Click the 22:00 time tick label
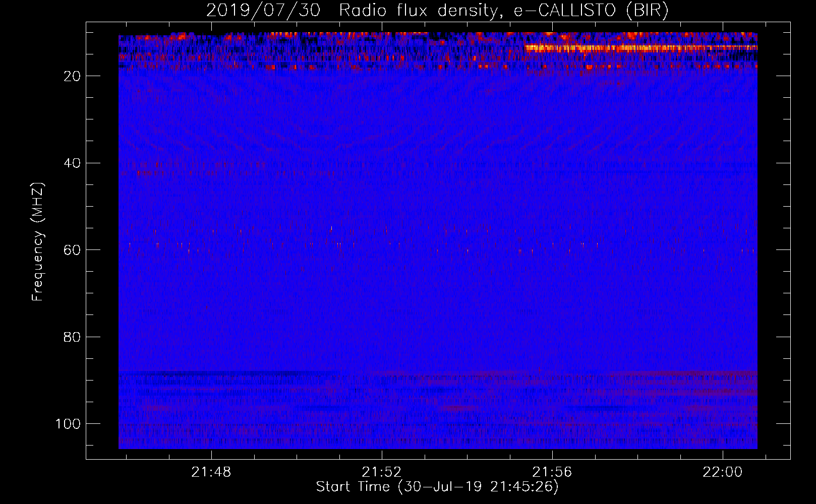816x504 pixels. pos(723,472)
